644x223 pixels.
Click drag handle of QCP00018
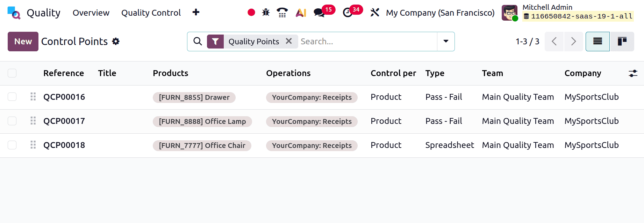coord(33,145)
